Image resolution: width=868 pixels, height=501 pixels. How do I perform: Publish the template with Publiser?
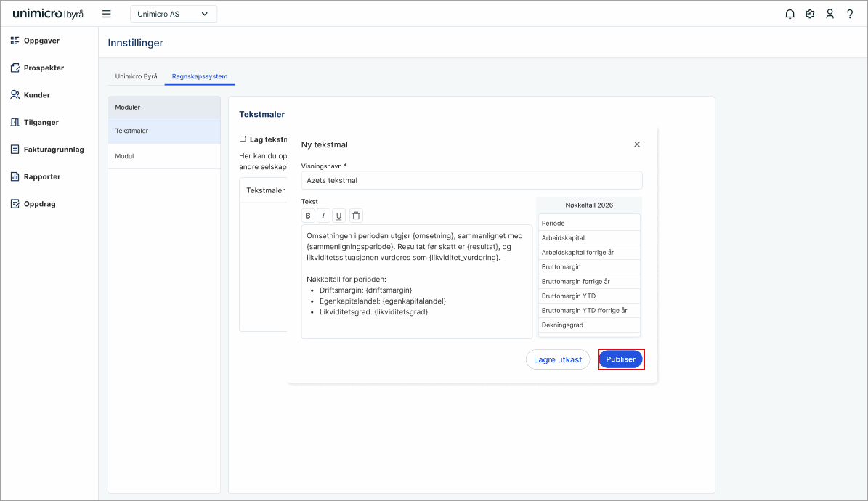620,359
